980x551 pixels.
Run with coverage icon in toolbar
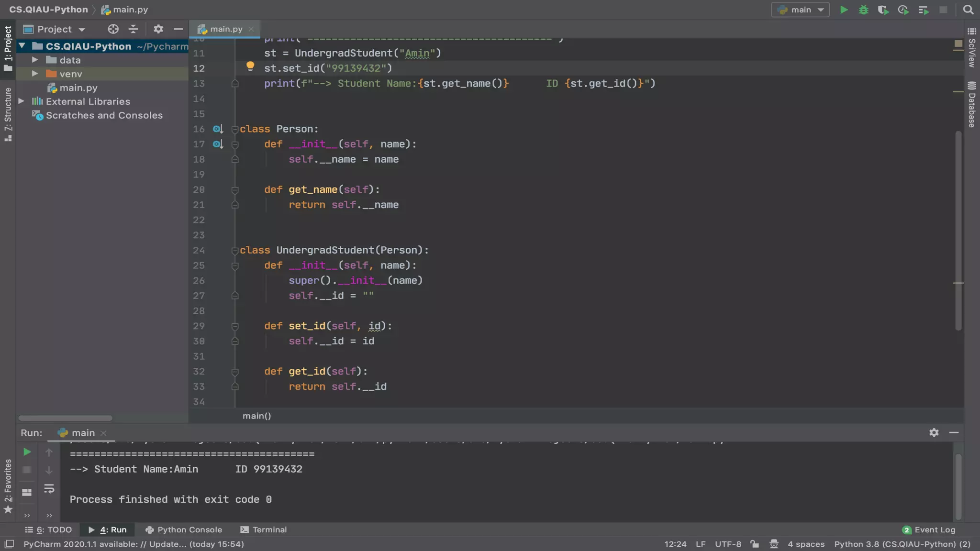click(883, 10)
